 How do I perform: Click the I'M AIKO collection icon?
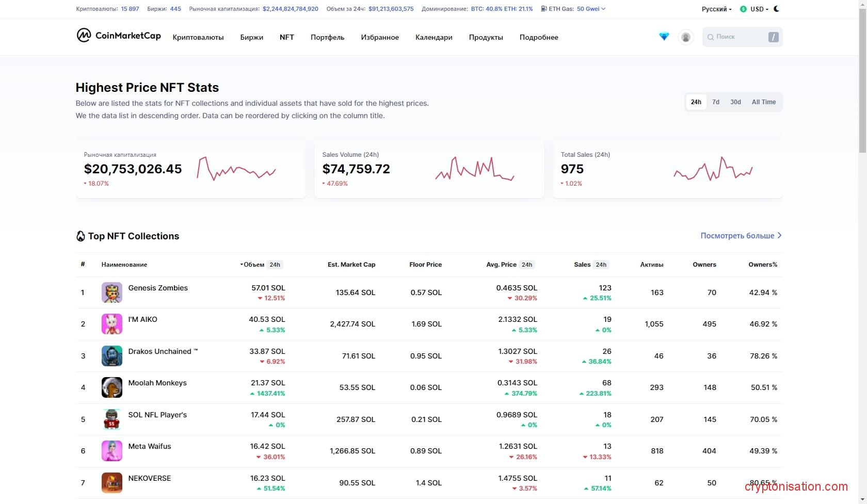(112, 324)
